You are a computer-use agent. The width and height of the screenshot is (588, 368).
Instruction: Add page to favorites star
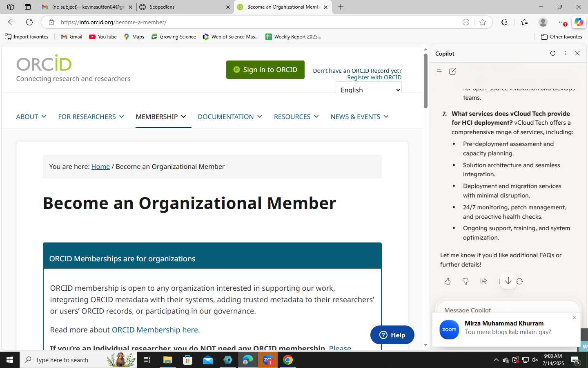[483, 22]
